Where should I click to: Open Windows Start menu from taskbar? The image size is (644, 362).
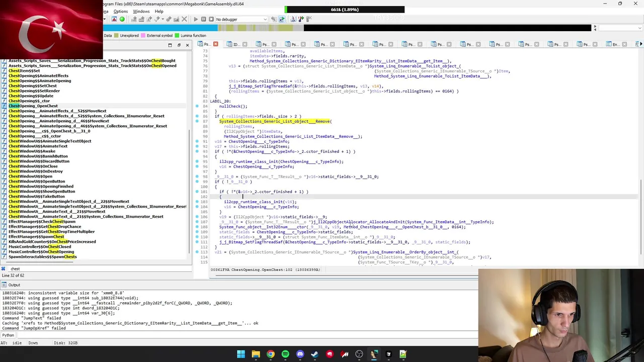pos(241,354)
